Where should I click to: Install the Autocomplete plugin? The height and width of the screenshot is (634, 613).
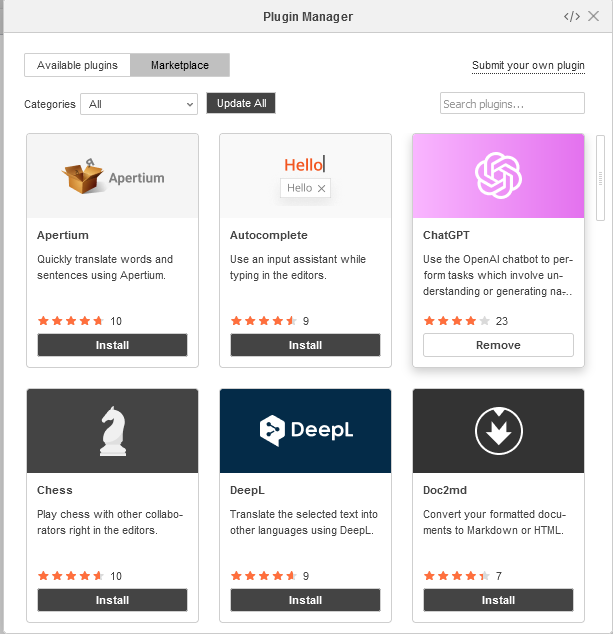click(305, 345)
